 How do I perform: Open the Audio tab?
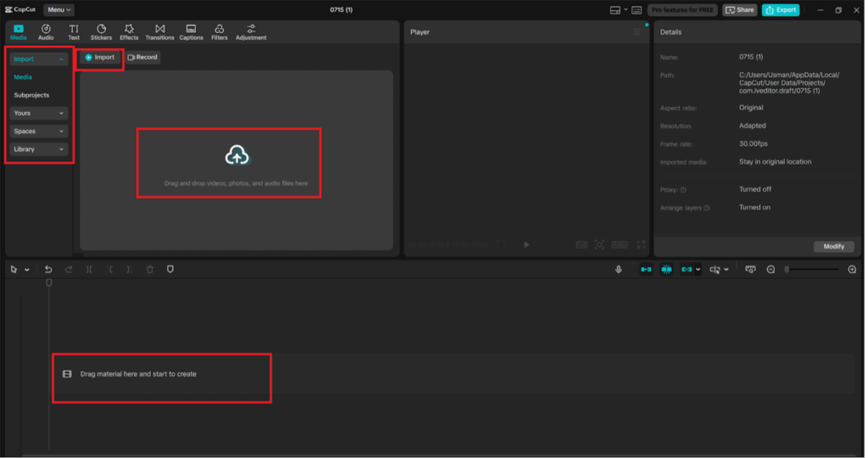pos(46,32)
